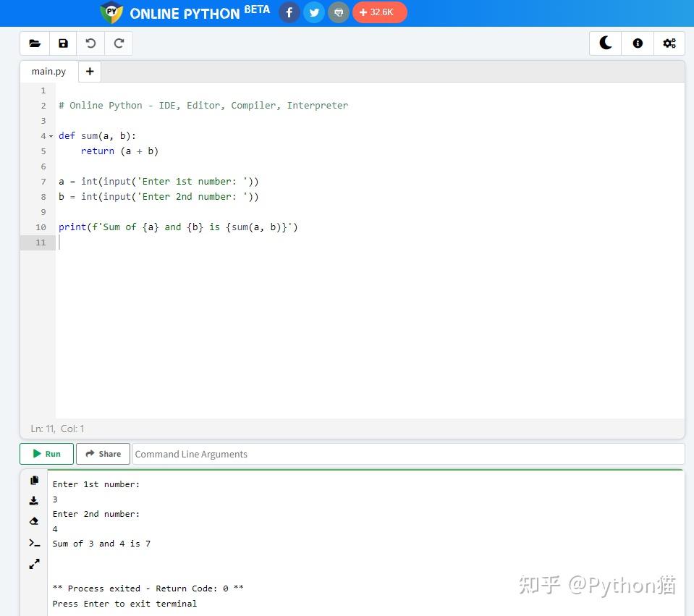The width and height of the screenshot is (694, 616).
Task: Select the main.py tab
Action: 48,71
